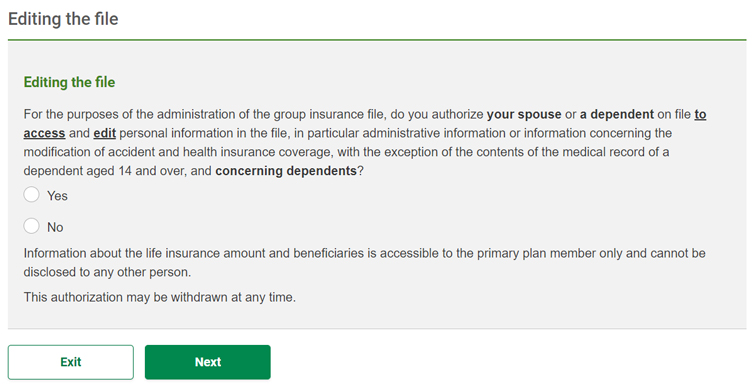Image resolution: width=755 pixels, height=388 pixels.
Task: Click the green "Editing the file" subheading
Action: pos(69,82)
